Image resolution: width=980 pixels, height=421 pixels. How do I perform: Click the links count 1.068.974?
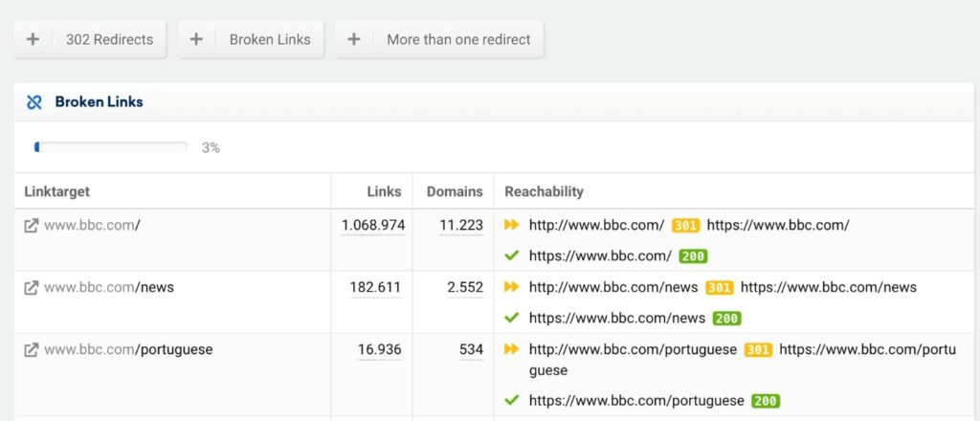click(x=373, y=225)
